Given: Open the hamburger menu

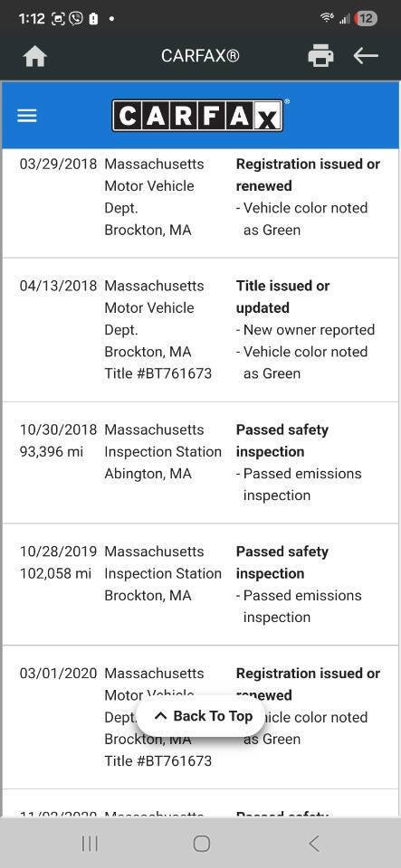Looking at the screenshot, I should [x=26, y=116].
